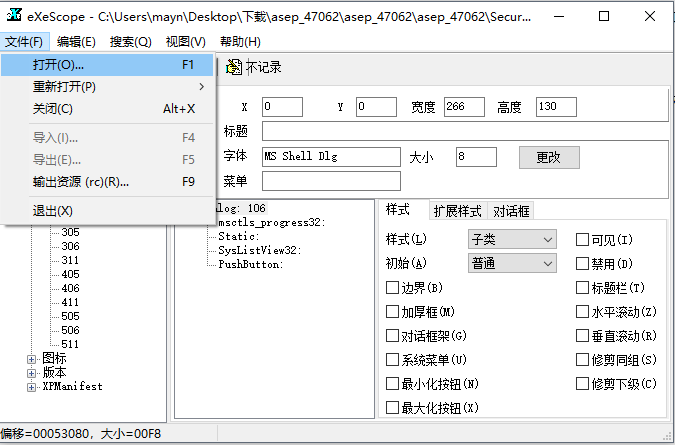Open the 初始(A) dropdown showing 普通
675x445 pixels.
[x=512, y=263]
